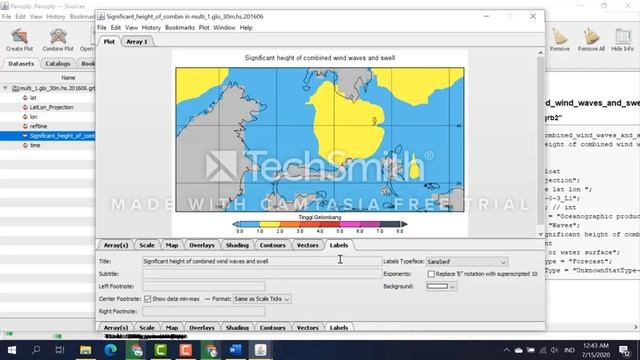Open the Bookmarks menu of the plot window

click(180, 28)
